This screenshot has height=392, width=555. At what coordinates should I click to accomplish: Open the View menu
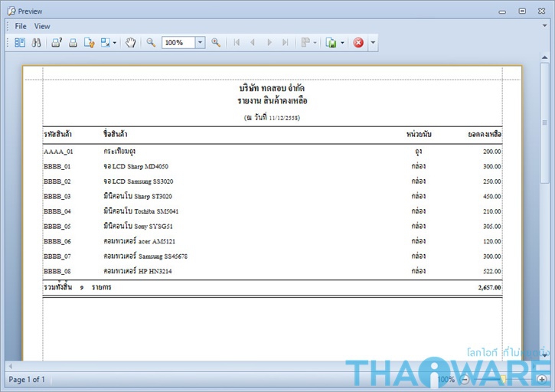coord(42,26)
